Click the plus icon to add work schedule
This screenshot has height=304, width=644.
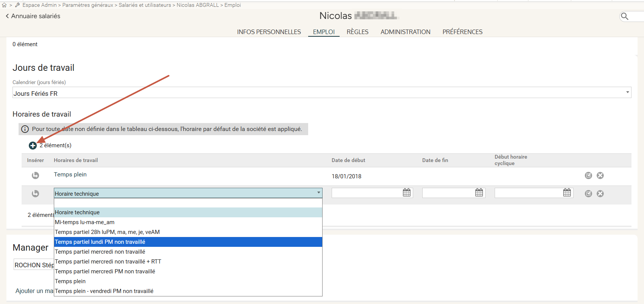tap(33, 145)
